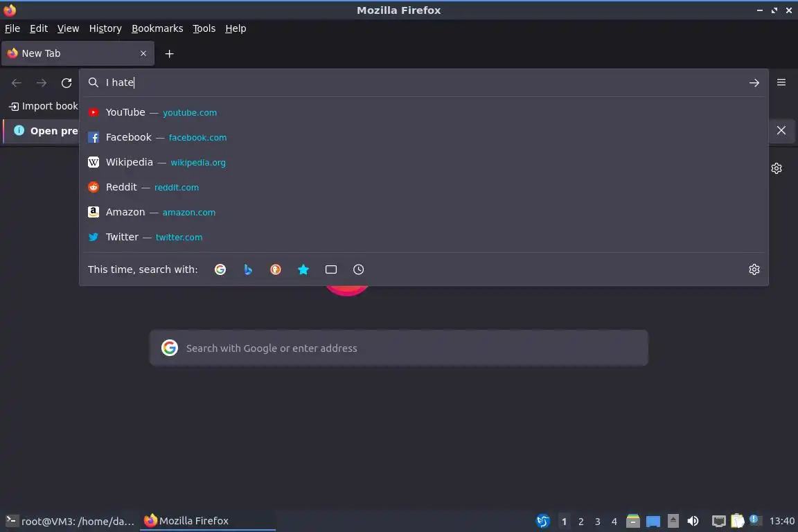Switch to workspace 2
The height and width of the screenshot is (532, 798).
(x=580, y=522)
